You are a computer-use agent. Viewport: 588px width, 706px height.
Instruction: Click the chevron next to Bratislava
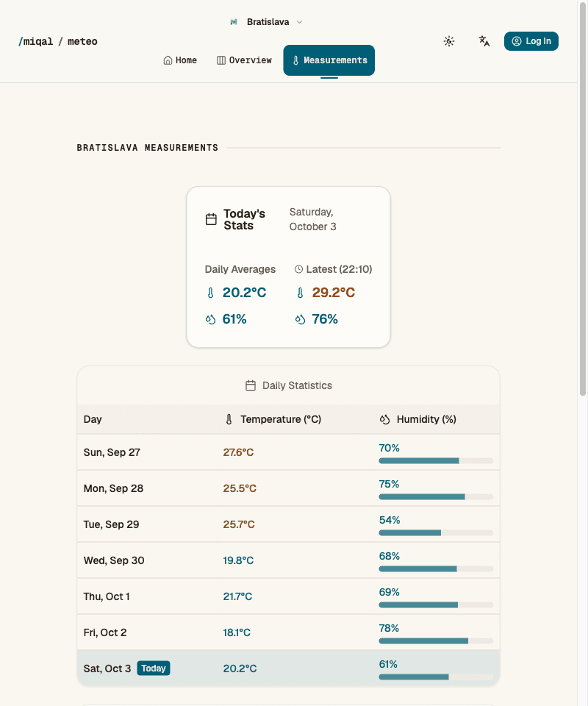click(300, 22)
